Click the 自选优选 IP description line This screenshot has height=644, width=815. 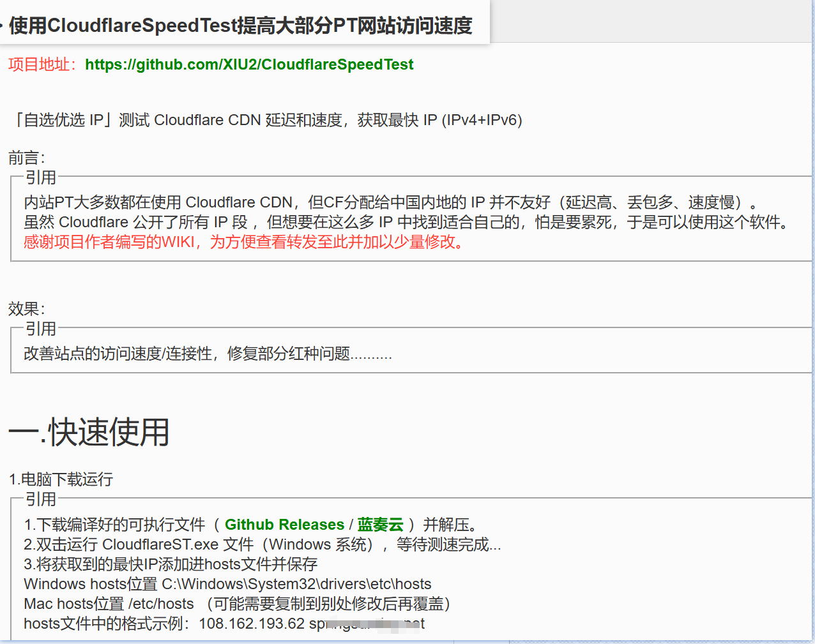pos(267,120)
